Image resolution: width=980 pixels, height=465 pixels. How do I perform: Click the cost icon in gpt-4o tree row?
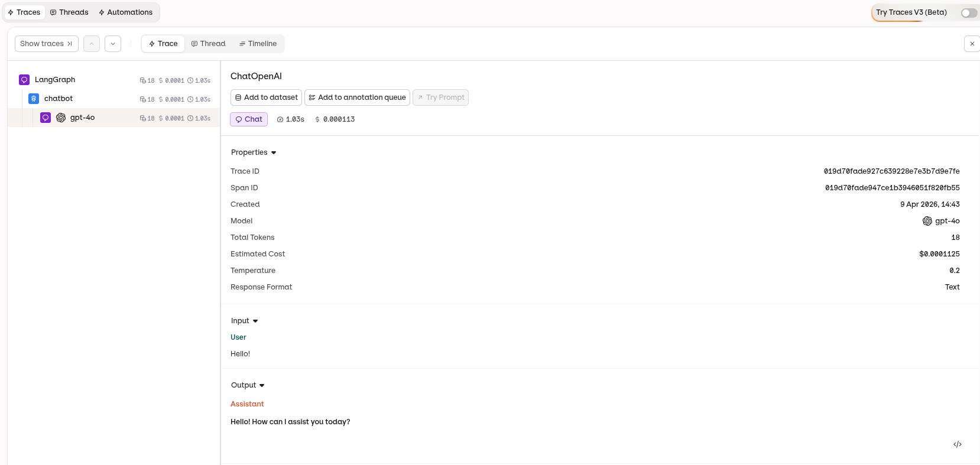[161, 118]
